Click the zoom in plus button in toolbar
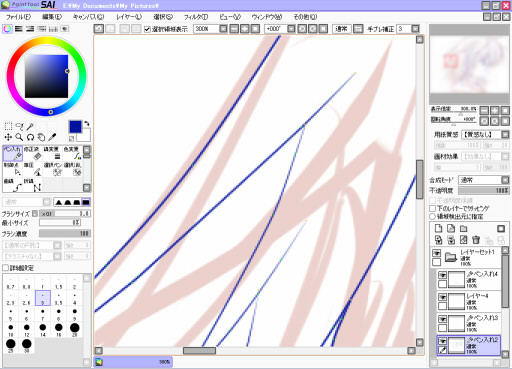 (245, 29)
